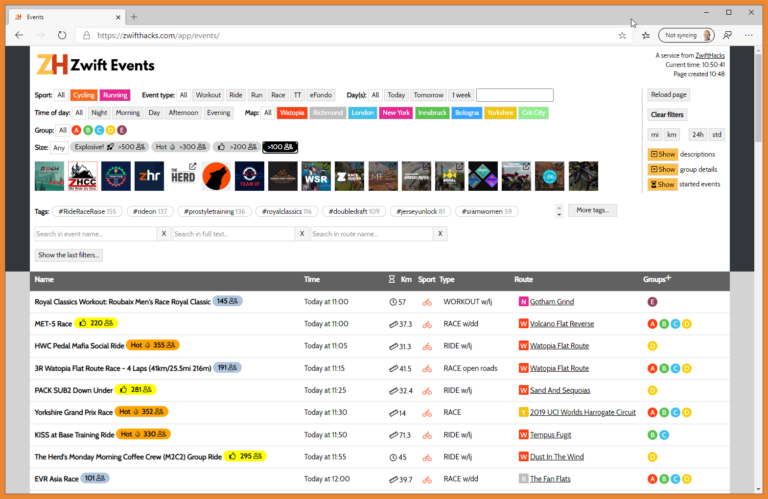Image resolution: width=768 pixels, height=499 pixels.
Task: Select the zhr club logo
Action: click(149, 176)
